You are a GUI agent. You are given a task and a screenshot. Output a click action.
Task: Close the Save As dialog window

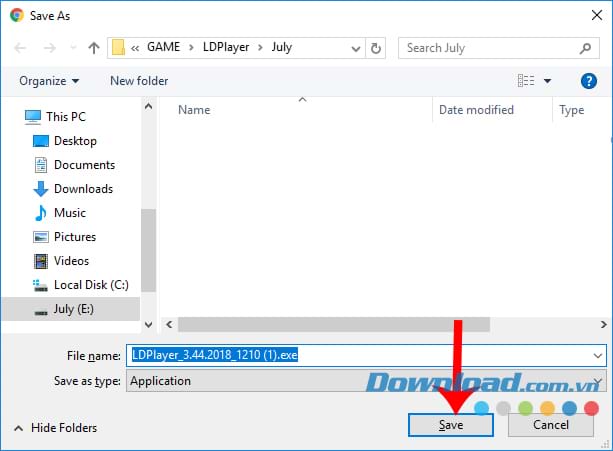click(597, 16)
